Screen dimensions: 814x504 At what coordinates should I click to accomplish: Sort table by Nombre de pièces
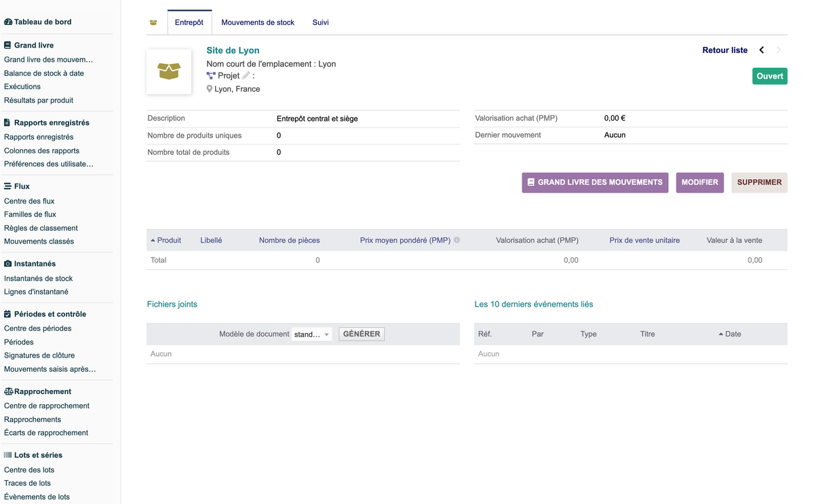[290, 240]
